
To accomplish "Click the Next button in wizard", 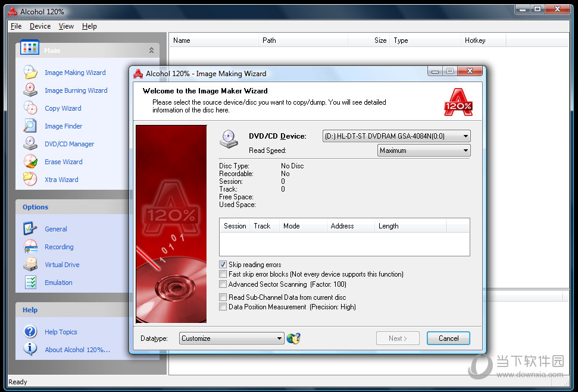I will click(398, 338).
